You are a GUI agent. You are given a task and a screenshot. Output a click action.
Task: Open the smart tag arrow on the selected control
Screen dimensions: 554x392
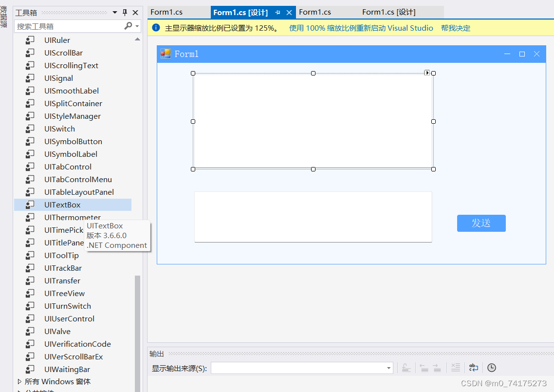[x=427, y=72]
